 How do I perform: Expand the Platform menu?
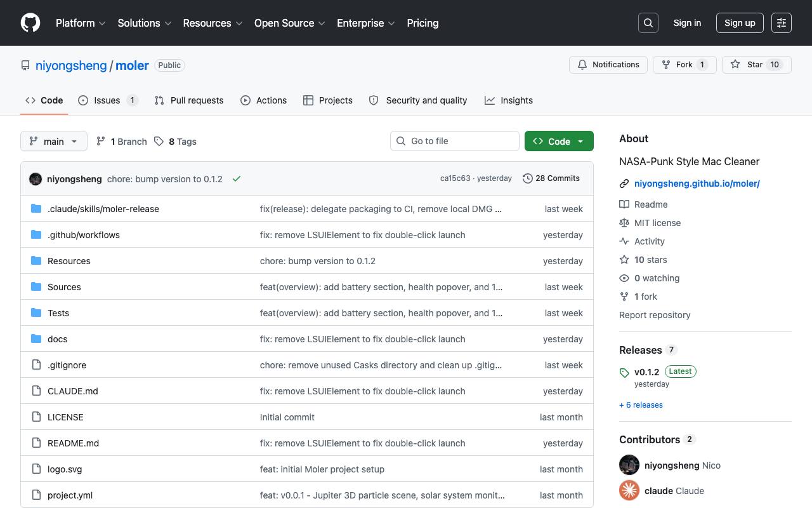81,23
